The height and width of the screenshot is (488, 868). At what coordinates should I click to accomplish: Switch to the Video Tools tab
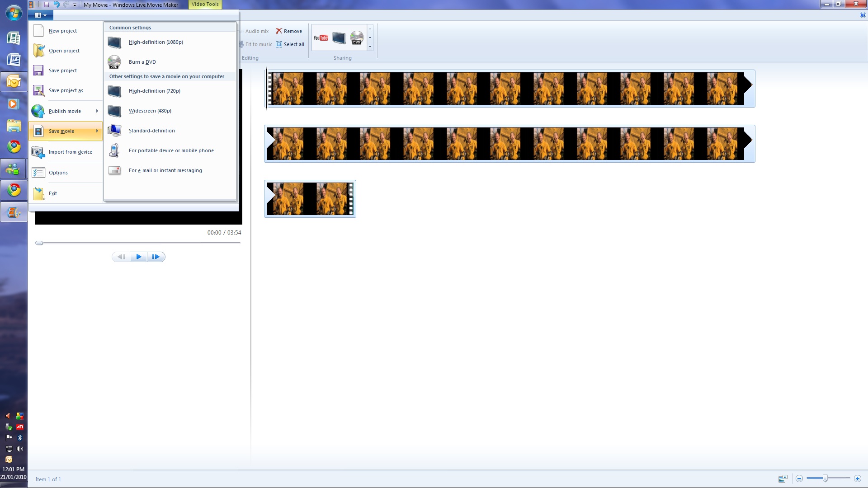205,5
